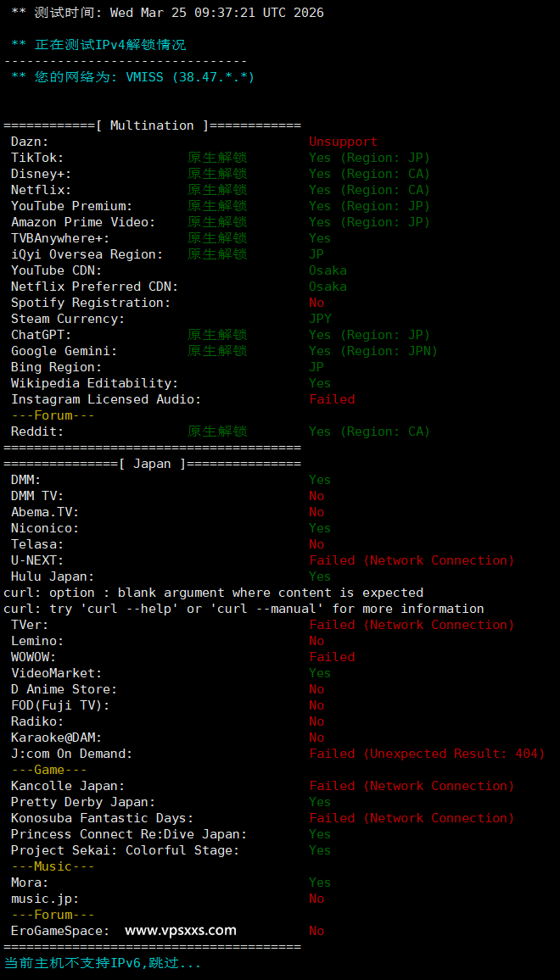560x980 pixels.
Task: Select the Instagram Licensed Audio Failed result
Action: 332,399
